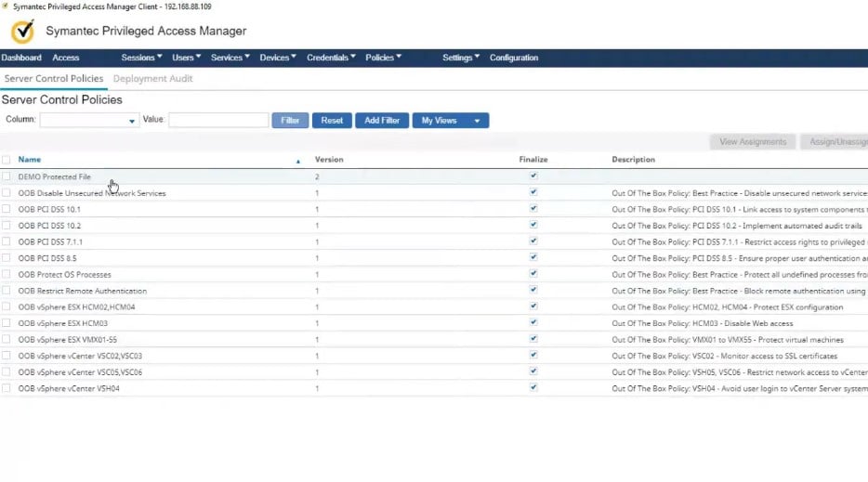Open the Sessions dropdown menu
The height and width of the screenshot is (482, 868).
(x=141, y=58)
